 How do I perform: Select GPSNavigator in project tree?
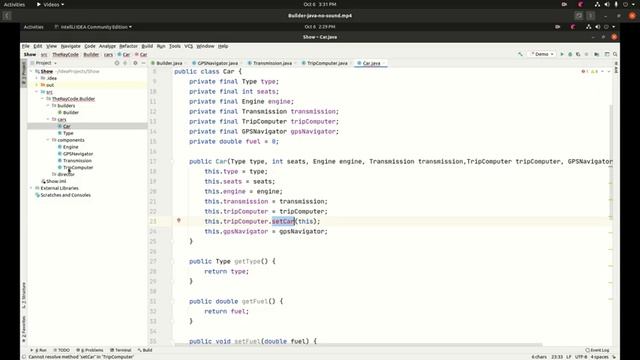tap(78, 154)
